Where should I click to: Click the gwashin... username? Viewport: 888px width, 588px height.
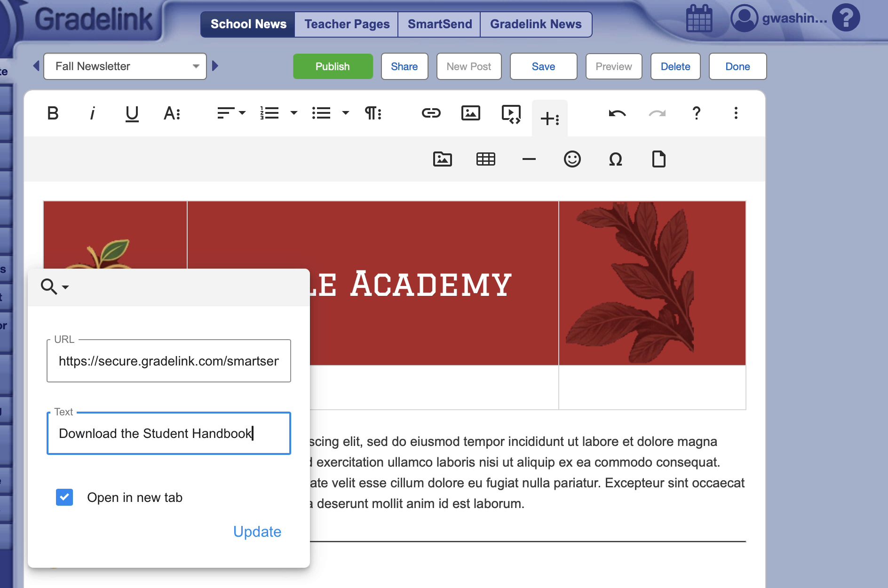[794, 18]
